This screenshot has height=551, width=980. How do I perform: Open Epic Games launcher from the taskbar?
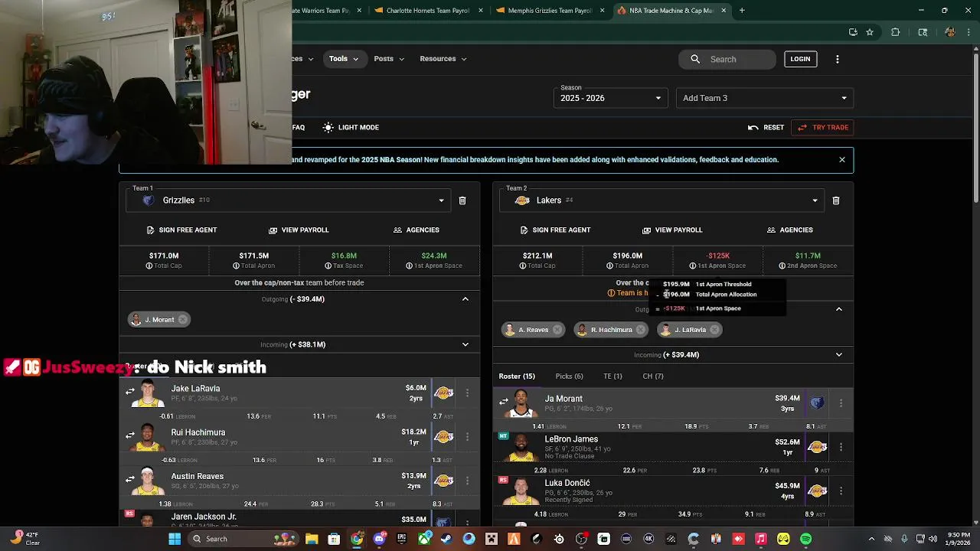click(401, 539)
